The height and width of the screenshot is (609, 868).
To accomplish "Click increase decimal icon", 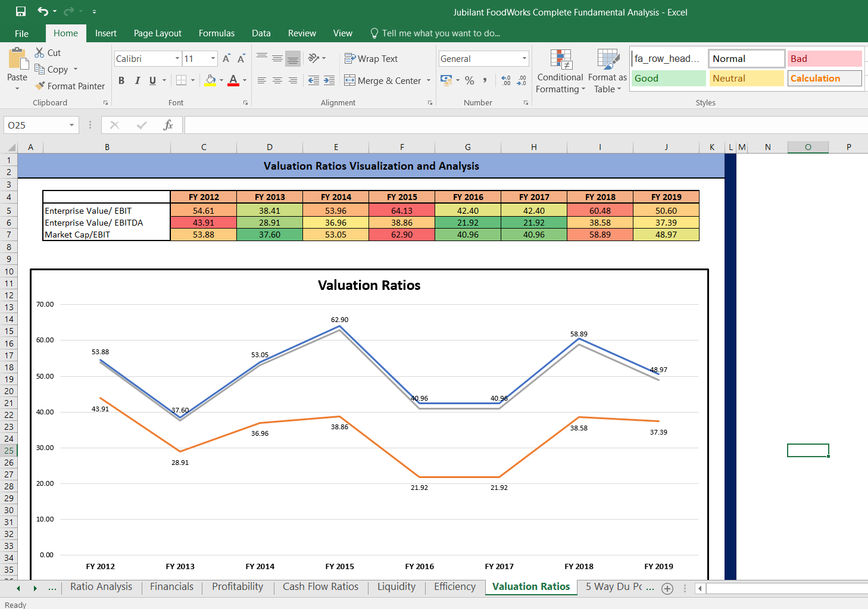I will coord(506,80).
